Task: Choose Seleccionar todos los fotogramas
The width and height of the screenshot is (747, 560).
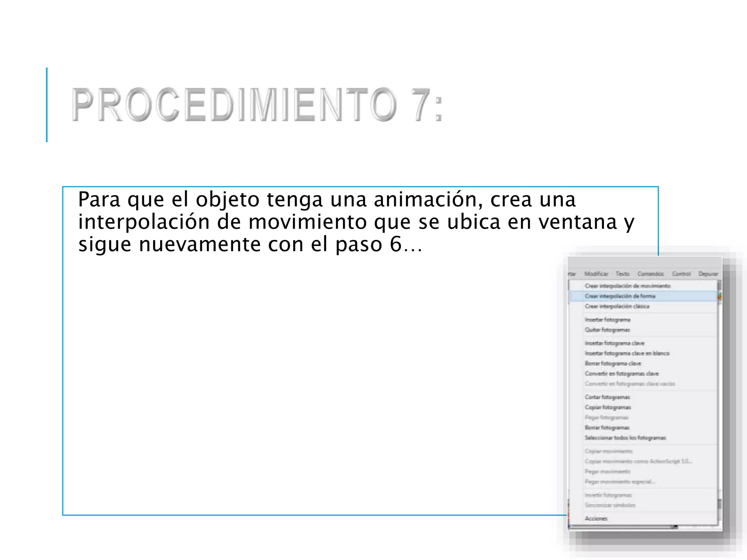Action: click(643, 438)
